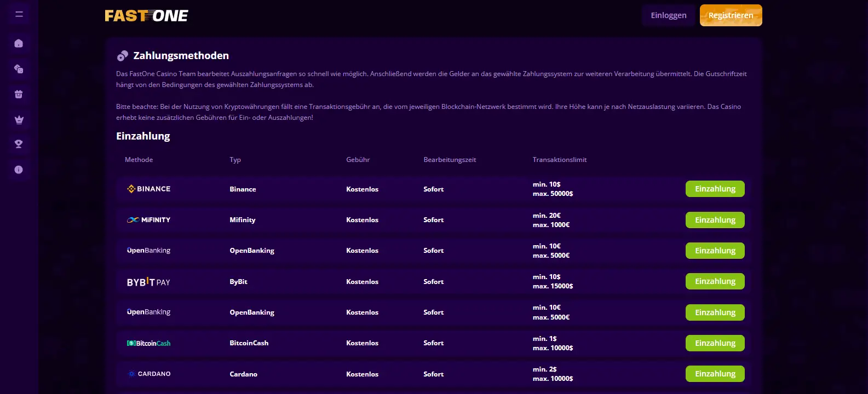This screenshot has width=868, height=394.
Task: Click 'Kostenlos' in the Cardano row
Action: click(362, 374)
